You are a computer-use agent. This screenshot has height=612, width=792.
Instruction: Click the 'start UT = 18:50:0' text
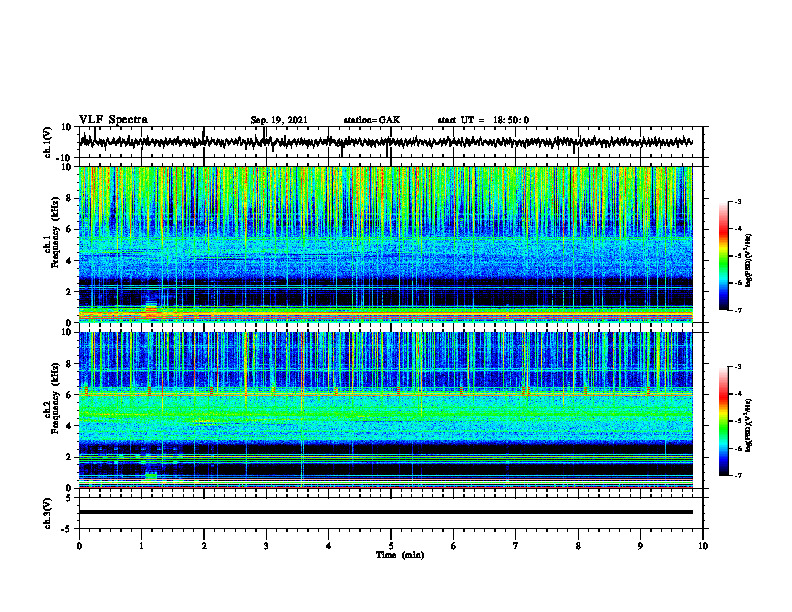(483, 120)
